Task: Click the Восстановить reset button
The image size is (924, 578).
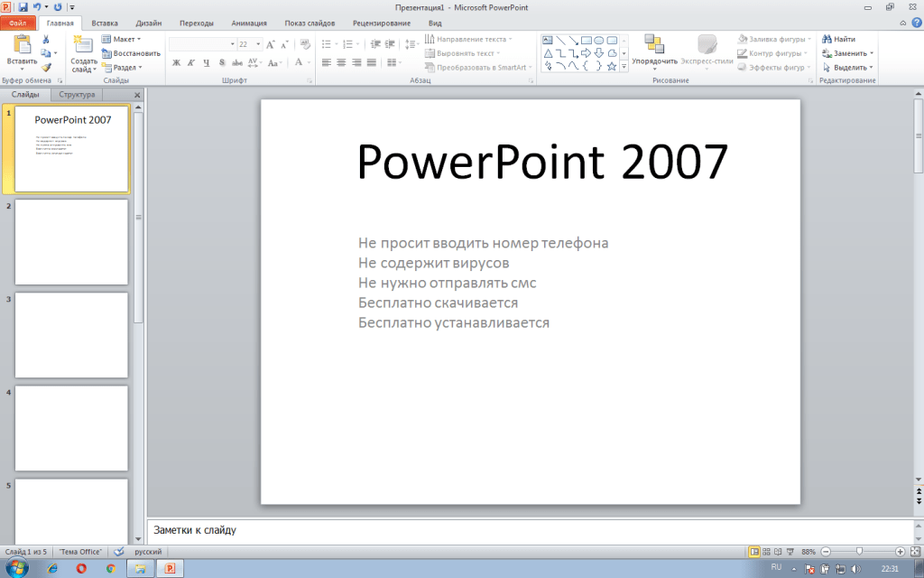Action: coord(131,53)
